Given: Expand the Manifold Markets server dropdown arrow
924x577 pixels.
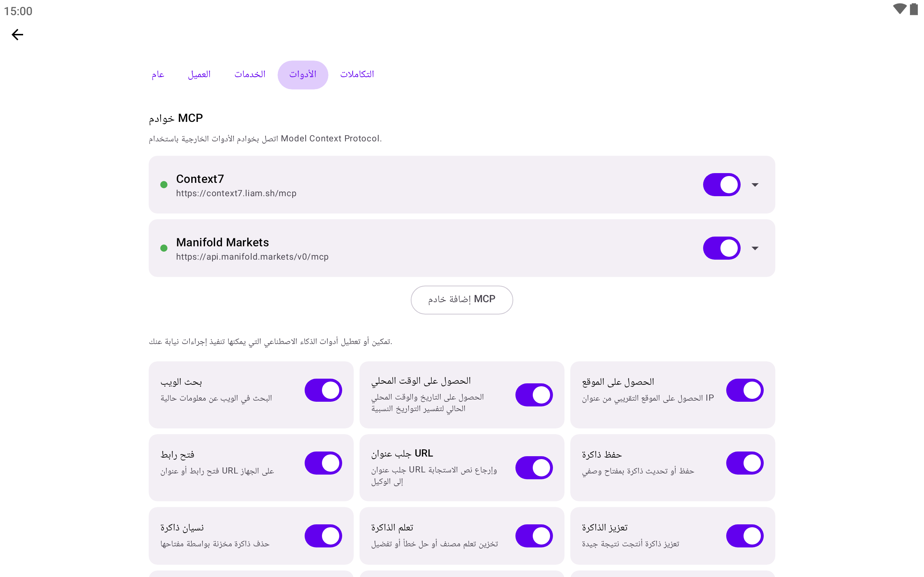Looking at the screenshot, I should (x=755, y=248).
